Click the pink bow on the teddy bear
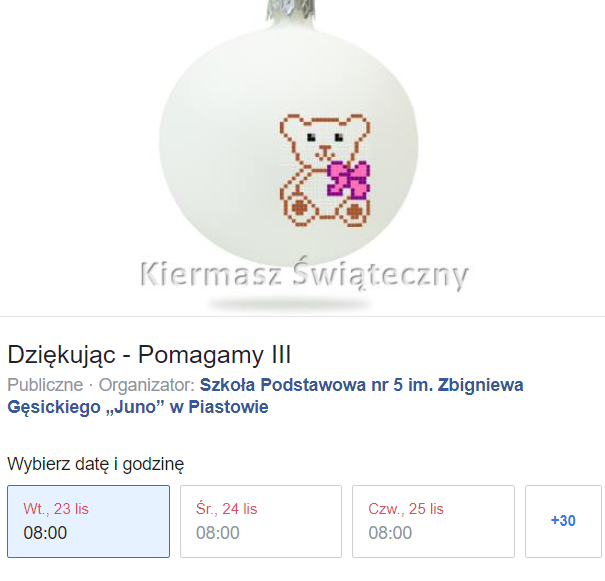 [349, 180]
